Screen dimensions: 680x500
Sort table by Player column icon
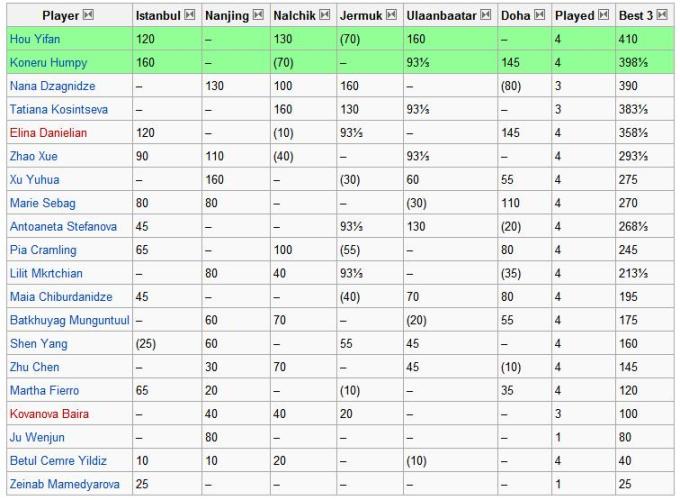coord(88,16)
